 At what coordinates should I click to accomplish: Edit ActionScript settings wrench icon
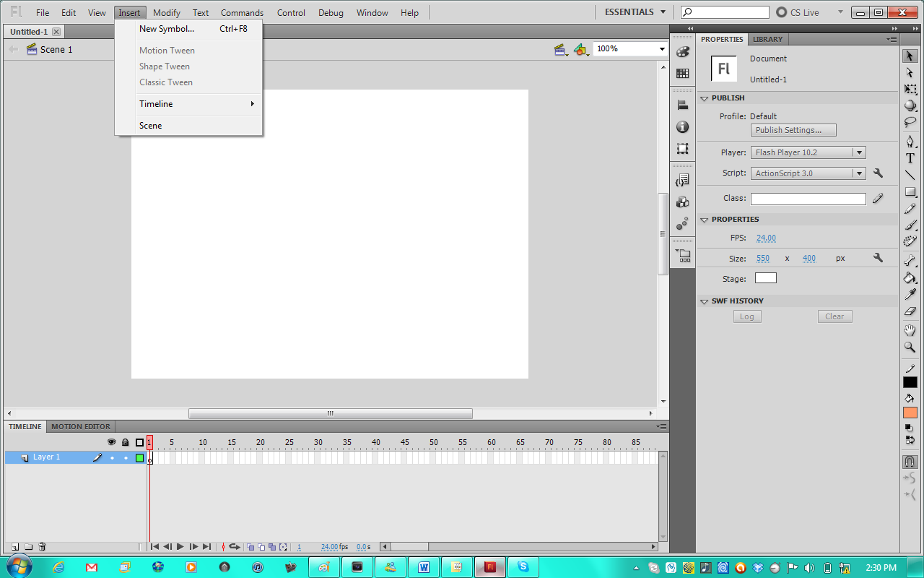(878, 173)
